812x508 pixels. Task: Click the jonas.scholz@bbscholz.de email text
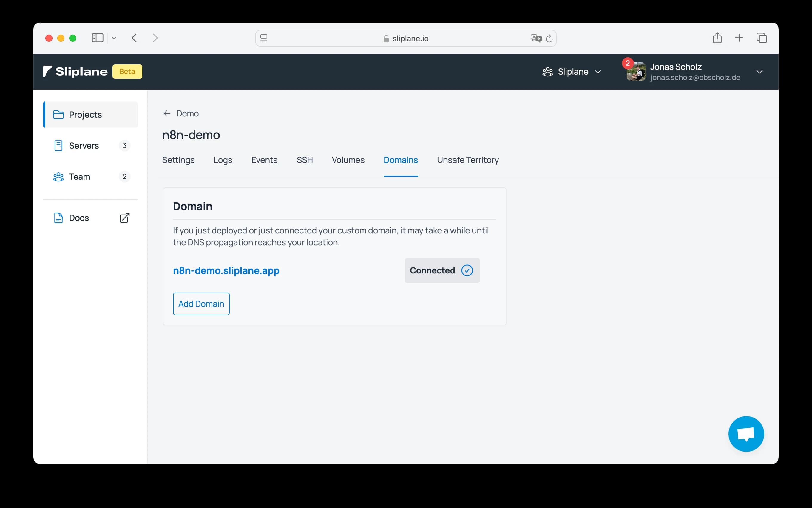click(x=695, y=78)
